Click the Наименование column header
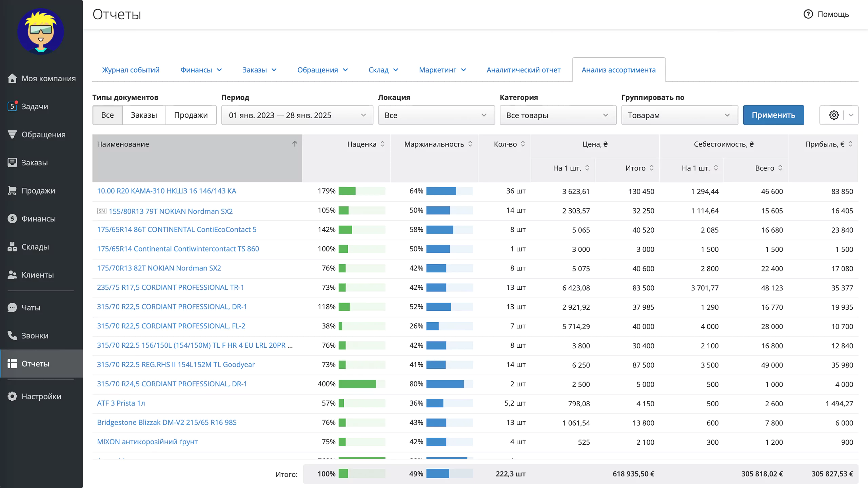 (x=197, y=158)
